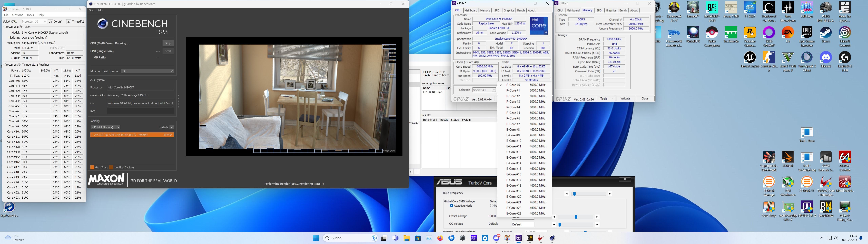Open Minimum Test Duration dropdown in Cinebench

tap(148, 71)
